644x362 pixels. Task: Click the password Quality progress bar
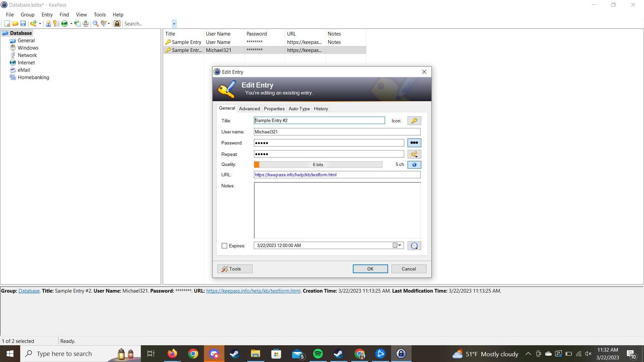[318, 165]
